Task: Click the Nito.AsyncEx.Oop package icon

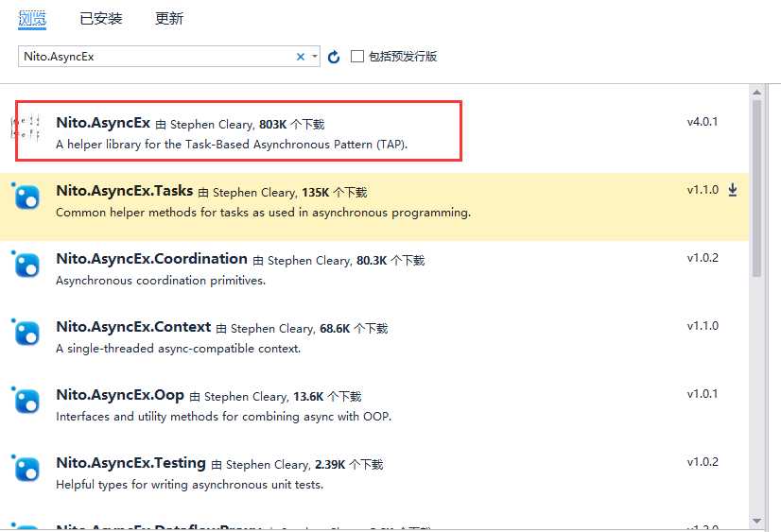Action: [x=26, y=400]
